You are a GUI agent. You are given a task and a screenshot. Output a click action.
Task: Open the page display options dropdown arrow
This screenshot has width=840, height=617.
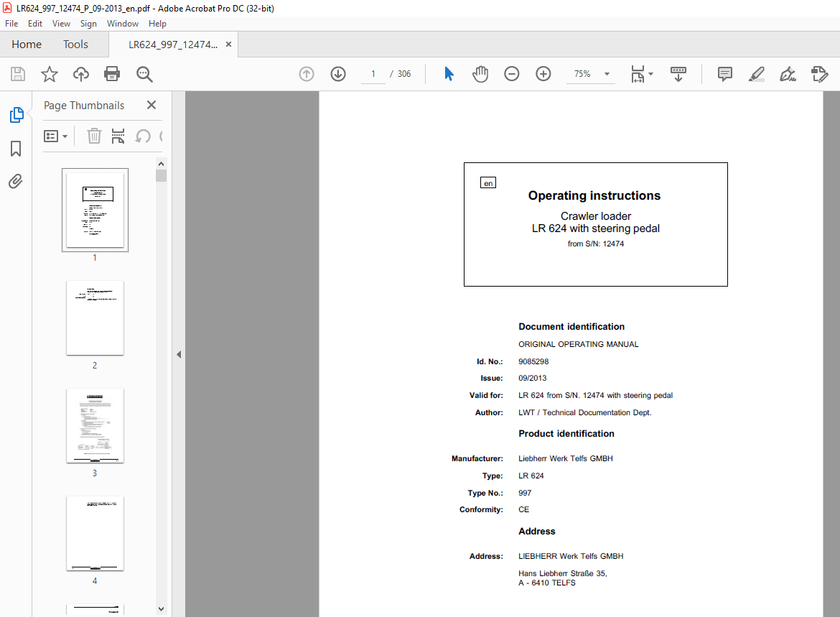tap(651, 74)
